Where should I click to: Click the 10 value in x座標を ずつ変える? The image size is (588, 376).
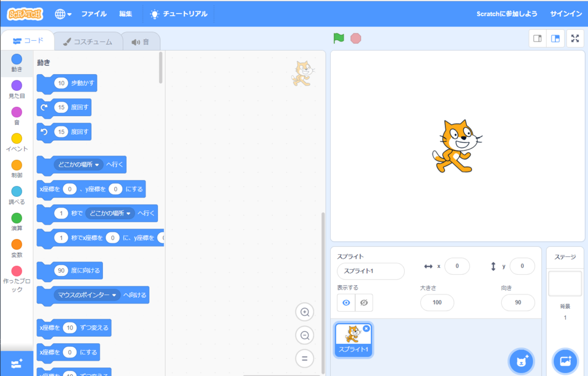click(x=69, y=328)
